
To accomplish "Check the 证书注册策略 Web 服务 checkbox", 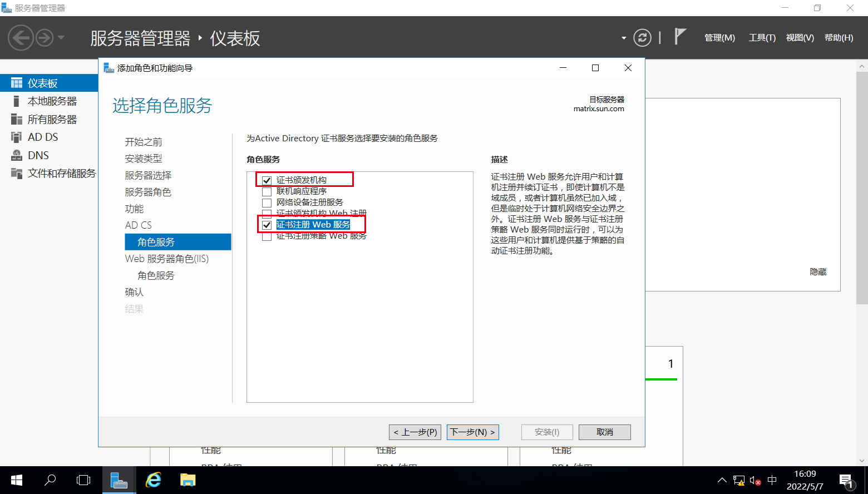I will point(267,236).
